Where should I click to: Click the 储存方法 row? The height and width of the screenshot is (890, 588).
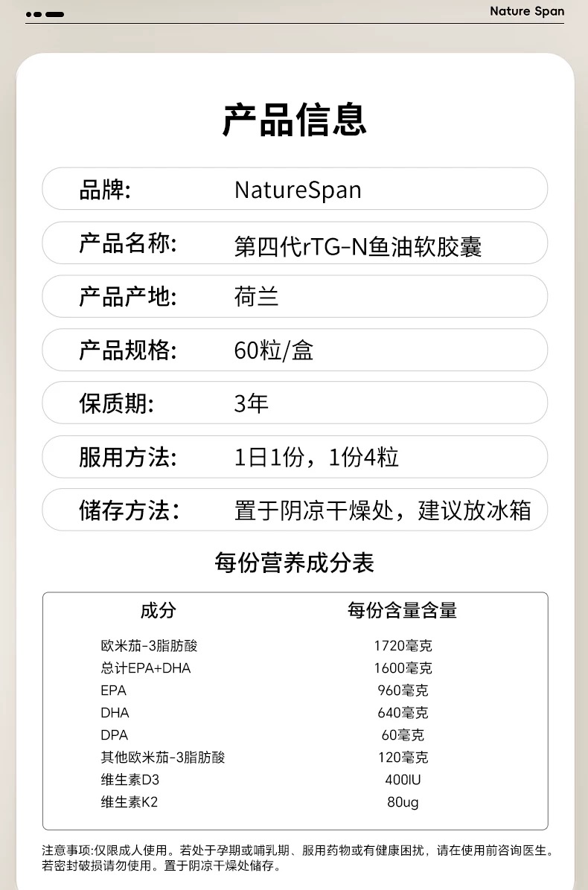tap(295, 510)
